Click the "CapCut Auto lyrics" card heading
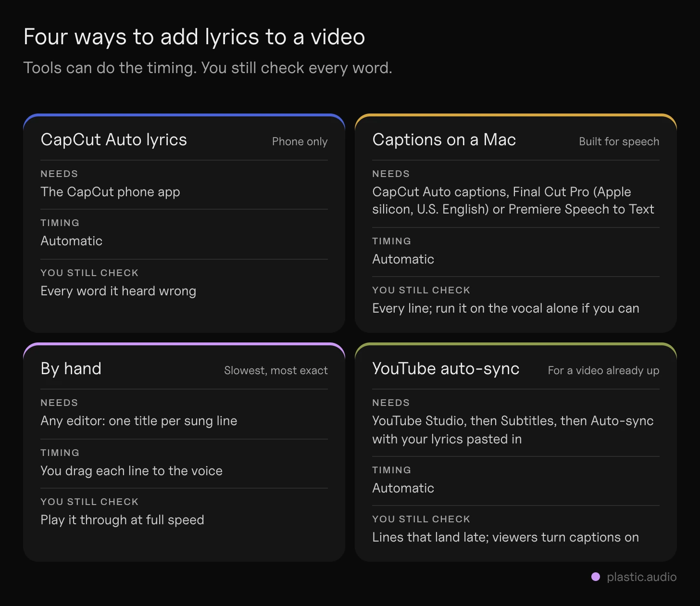The width and height of the screenshot is (700, 606). (x=114, y=139)
